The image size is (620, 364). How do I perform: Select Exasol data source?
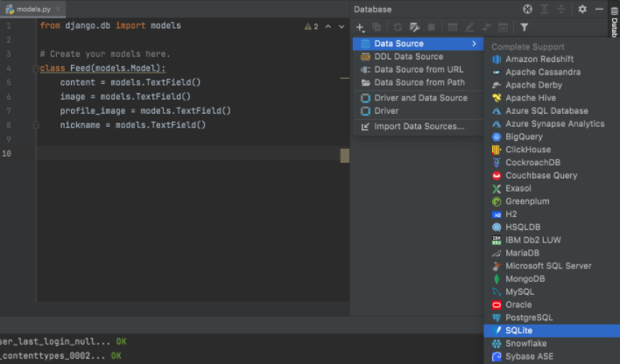[x=552, y=188]
